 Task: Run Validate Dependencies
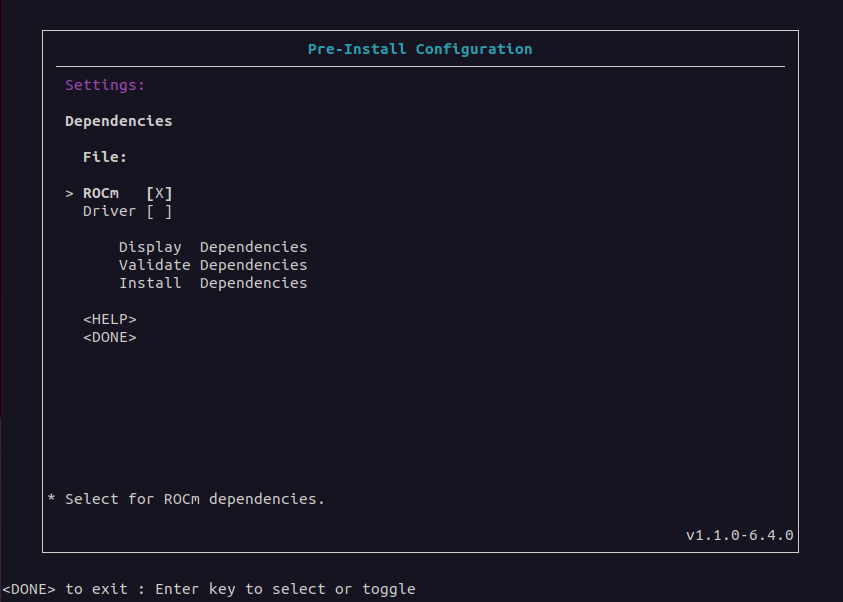coord(212,265)
